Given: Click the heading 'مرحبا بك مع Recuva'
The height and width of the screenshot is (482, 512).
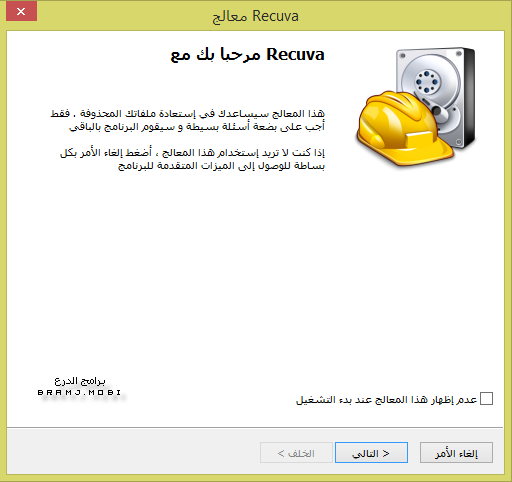Looking at the screenshot, I should (x=247, y=54).
